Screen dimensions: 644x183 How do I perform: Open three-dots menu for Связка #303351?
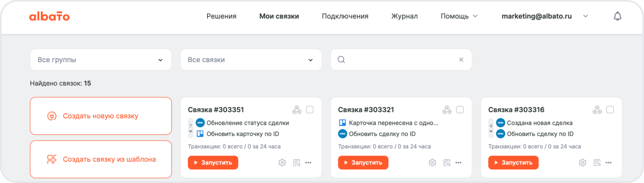click(x=308, y=163)
